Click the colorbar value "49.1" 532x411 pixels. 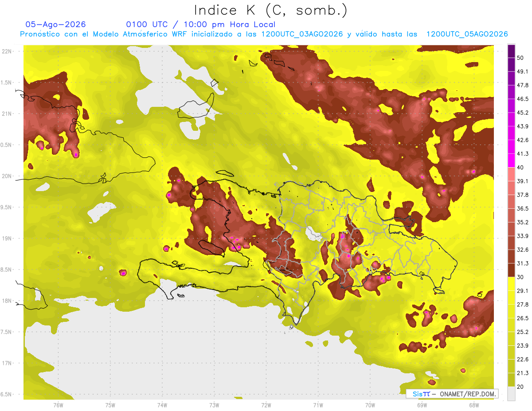pyautogui.click(x=522, y=71)
